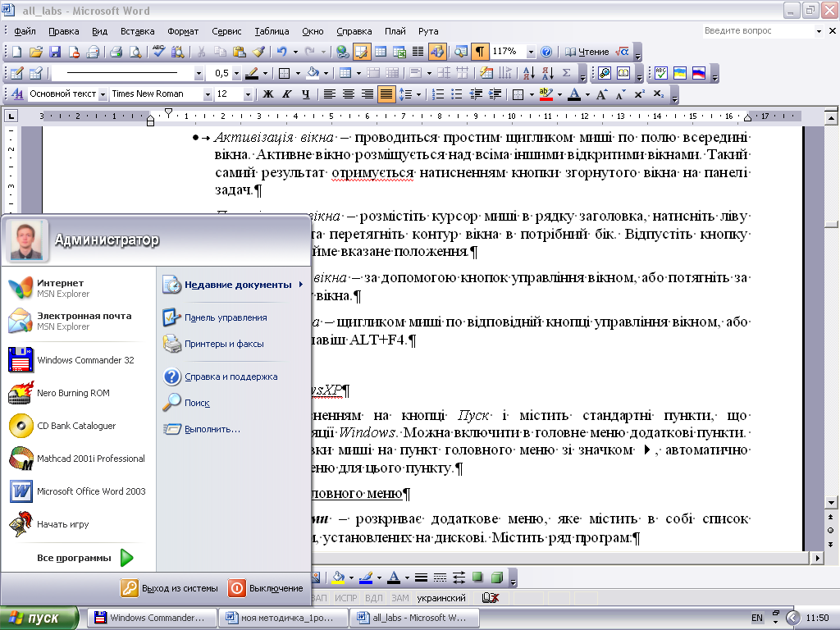840x630 pixels.
Task: Apply fill color bucket on drawing toolbar
Action: 338,577
